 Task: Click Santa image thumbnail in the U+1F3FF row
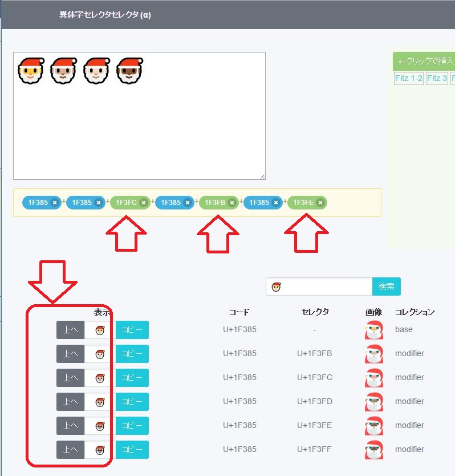(374, 450)
